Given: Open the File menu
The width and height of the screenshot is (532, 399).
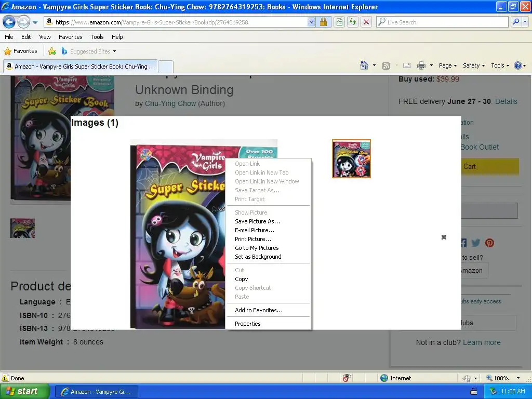Looking at the screenshot, I should (9, 37).
